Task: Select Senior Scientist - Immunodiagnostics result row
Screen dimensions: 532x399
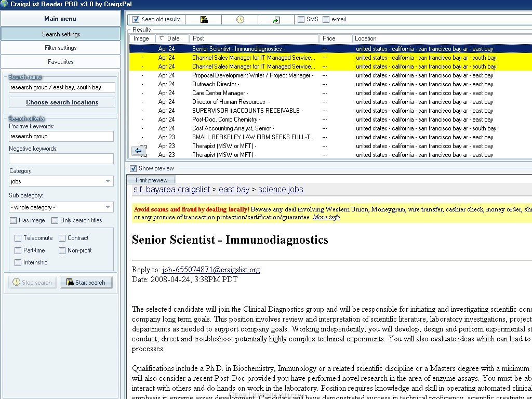Action: [x=330, y=49]
